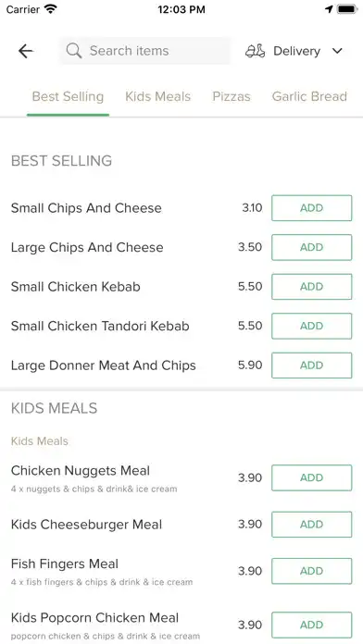
Task: Add Large Donner Meat And Chips
Action: click(x=312, y=365)
